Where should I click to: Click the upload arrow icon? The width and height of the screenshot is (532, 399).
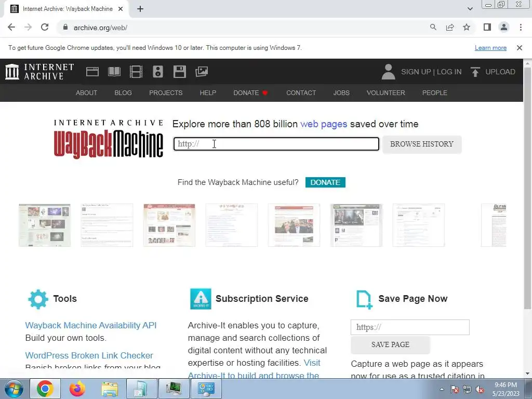tap(475, 72)
